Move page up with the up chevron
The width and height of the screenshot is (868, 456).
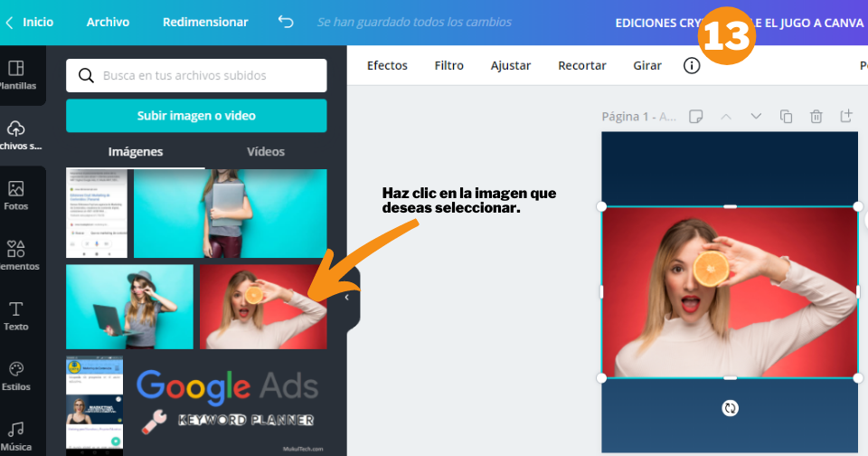click(x=726, y=117)
